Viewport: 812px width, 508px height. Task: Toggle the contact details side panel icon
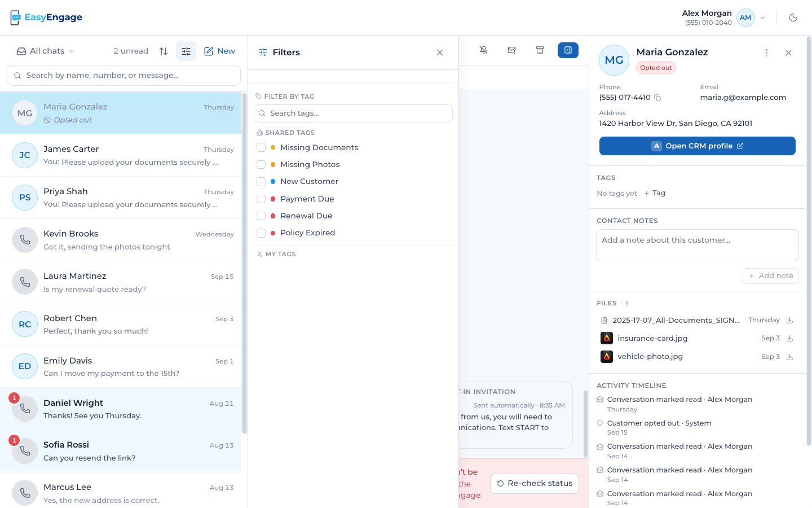coord(568,50)
